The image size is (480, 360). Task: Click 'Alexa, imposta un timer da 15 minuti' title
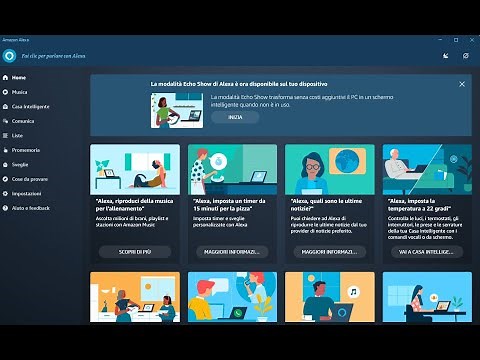click(x=229, y=205)
